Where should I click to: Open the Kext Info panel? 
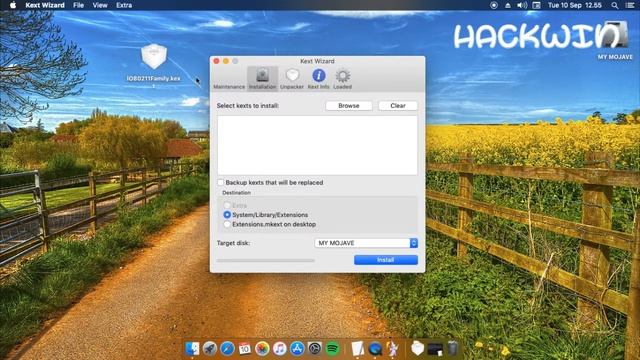click(318, 79)
